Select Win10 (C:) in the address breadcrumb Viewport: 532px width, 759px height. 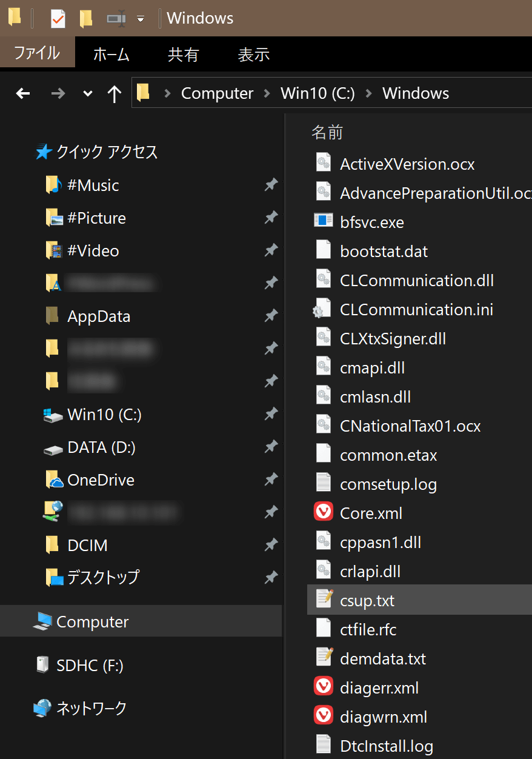318,93
